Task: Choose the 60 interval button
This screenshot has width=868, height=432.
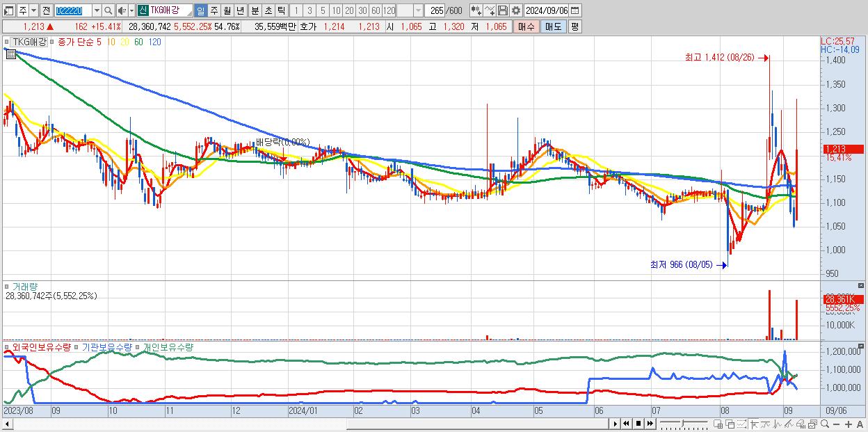Action: (376, 10)
